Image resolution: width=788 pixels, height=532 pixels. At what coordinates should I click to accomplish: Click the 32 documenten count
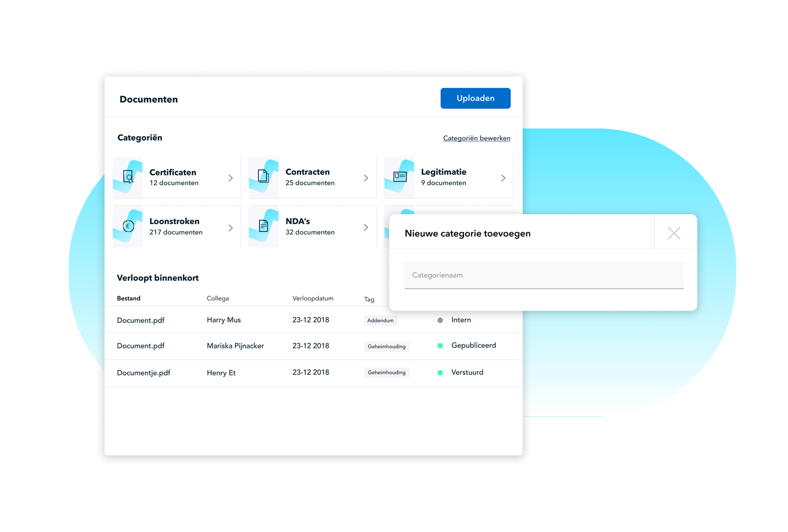[x=310, y=232]
